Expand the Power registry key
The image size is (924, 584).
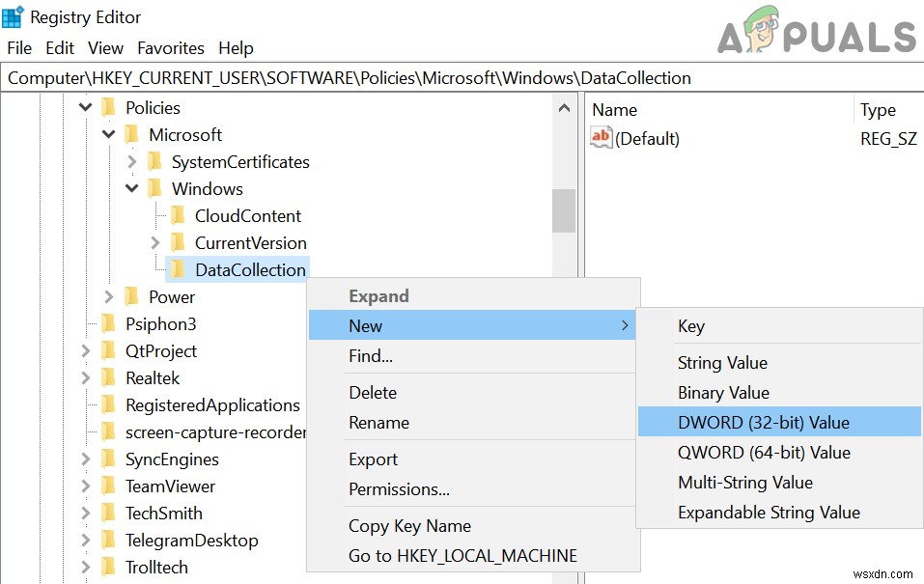coord(107,296)
